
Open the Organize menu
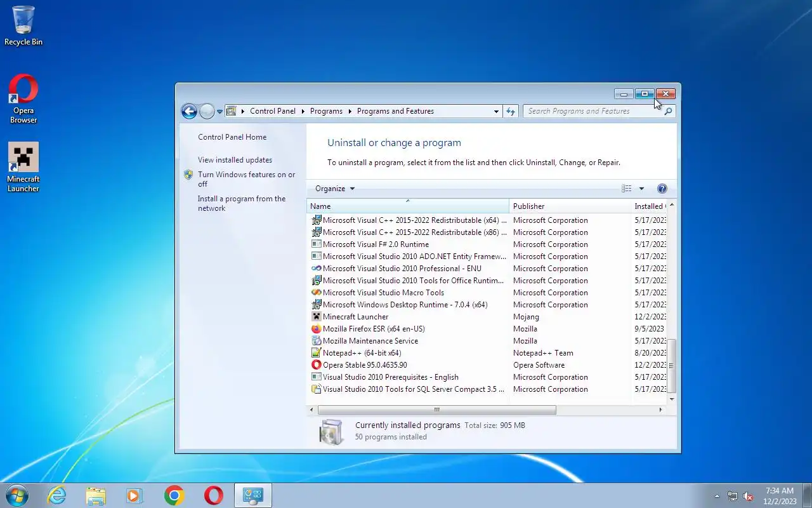(335, 189)
